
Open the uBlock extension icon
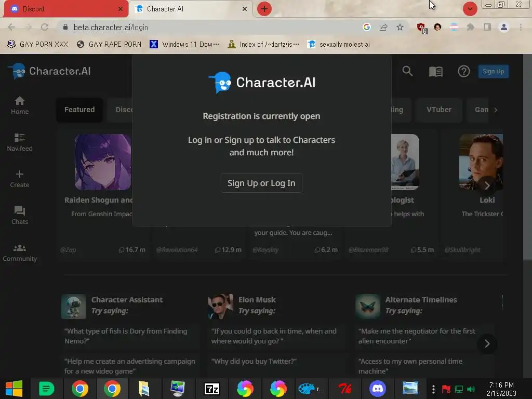coord(421,28)
